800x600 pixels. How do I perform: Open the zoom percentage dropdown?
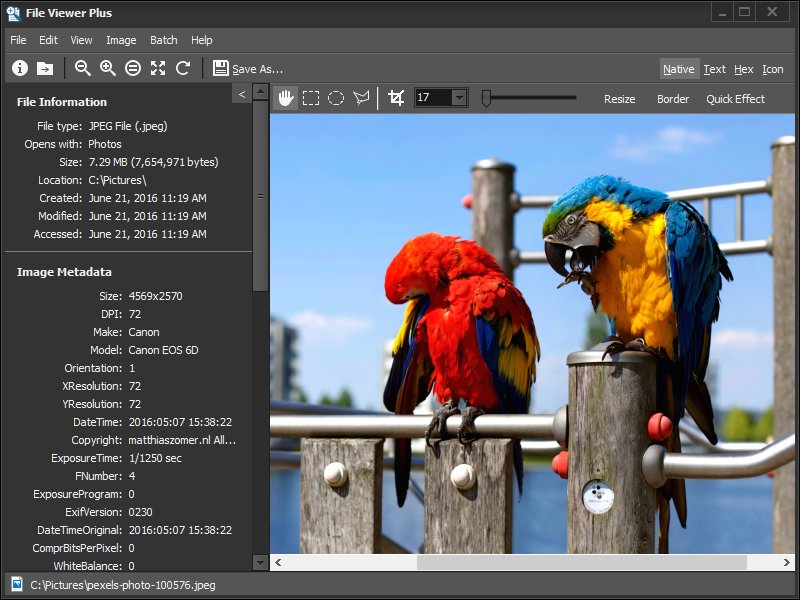click(x=459, y=98)
